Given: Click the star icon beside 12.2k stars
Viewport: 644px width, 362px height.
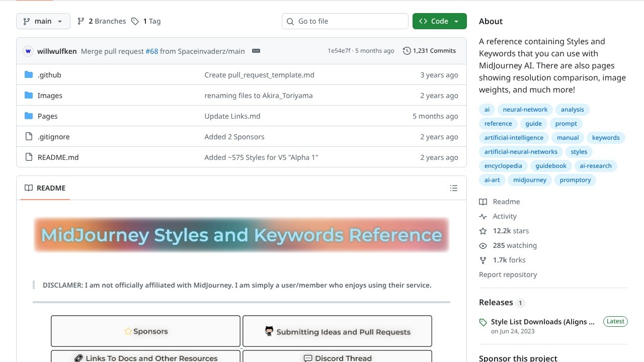Looking at the screenshot, I should click(483, 231).
